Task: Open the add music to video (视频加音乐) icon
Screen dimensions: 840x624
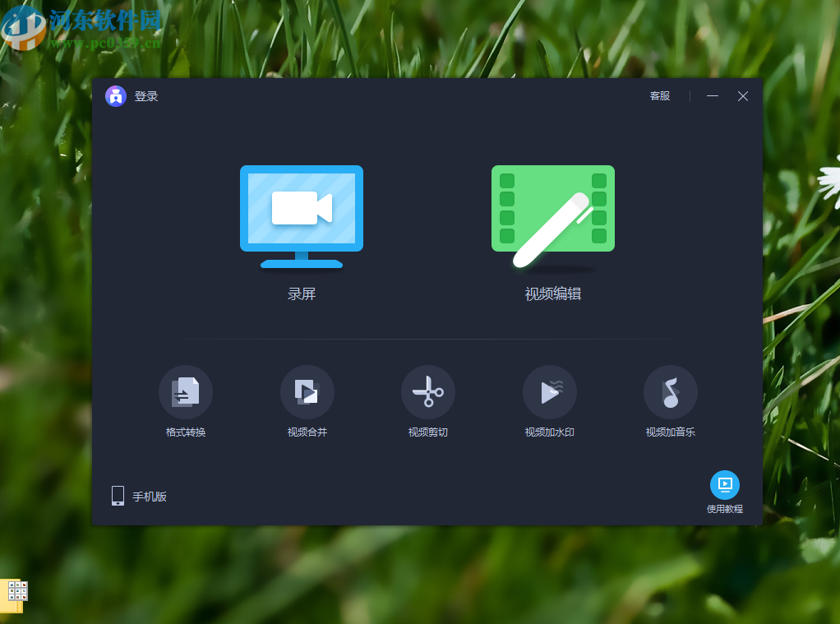Action: [671, 392]
